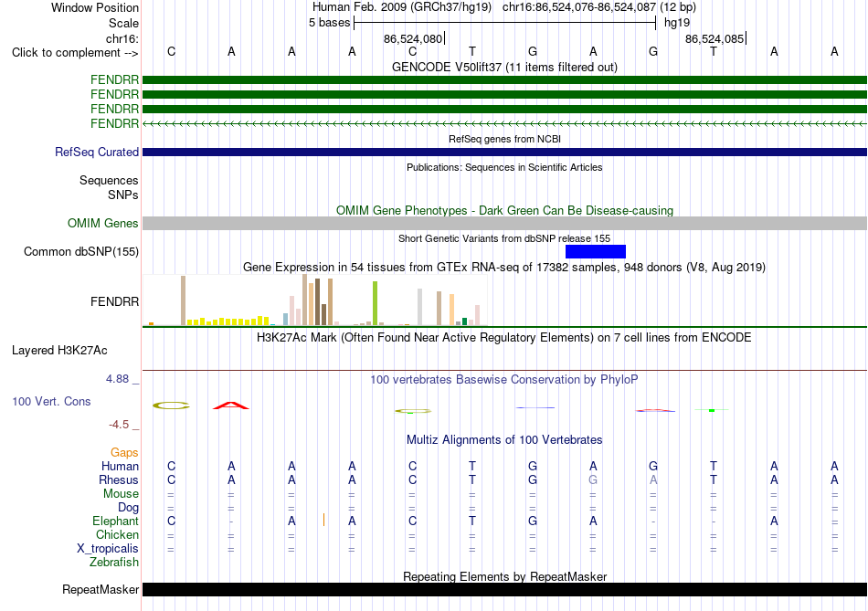Click the OMIM Gene Phenotypes track title
This screenshot has height=611, width=868.
(x=504, y=210)
